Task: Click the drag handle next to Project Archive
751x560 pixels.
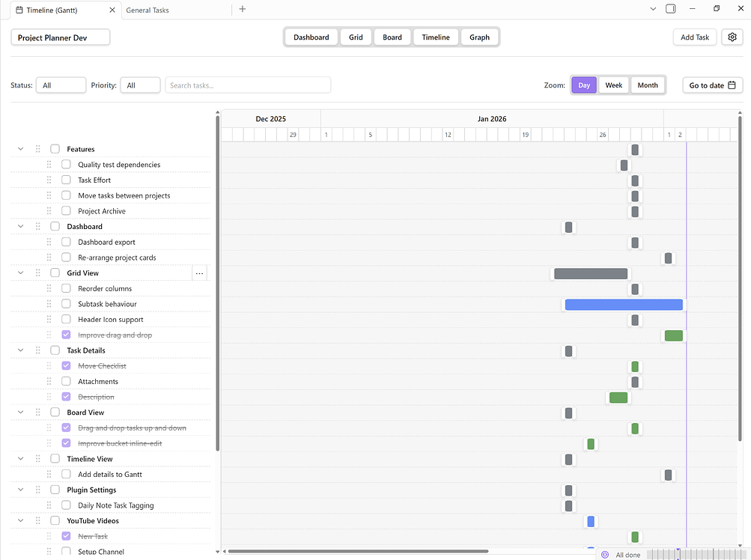Action: tap(49, 211)
